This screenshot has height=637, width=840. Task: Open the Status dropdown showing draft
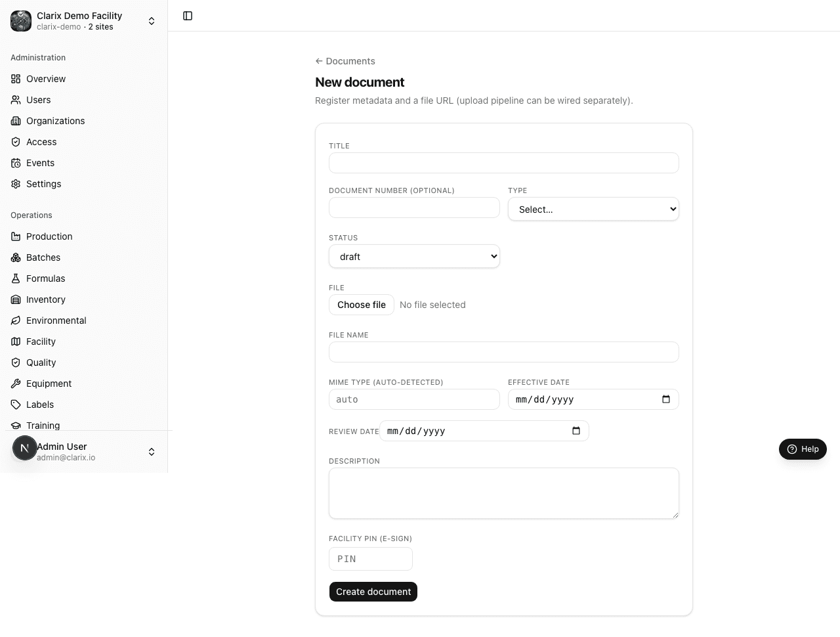pos(414,256)
